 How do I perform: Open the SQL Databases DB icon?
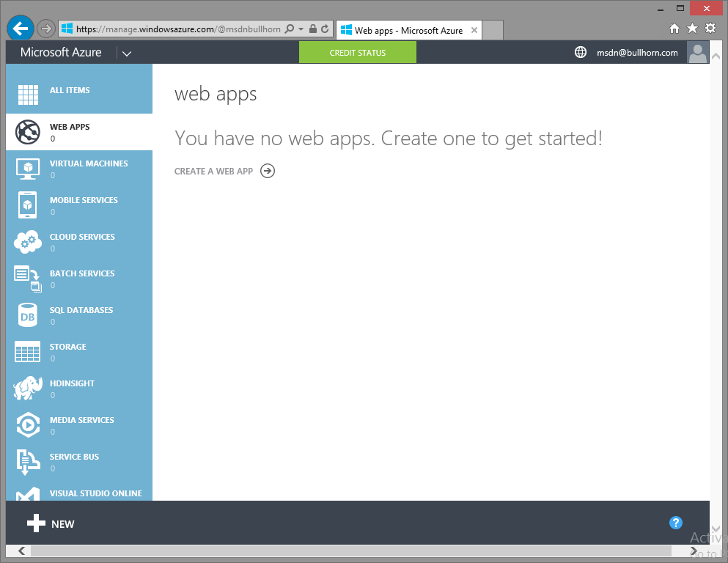(28, 316)
